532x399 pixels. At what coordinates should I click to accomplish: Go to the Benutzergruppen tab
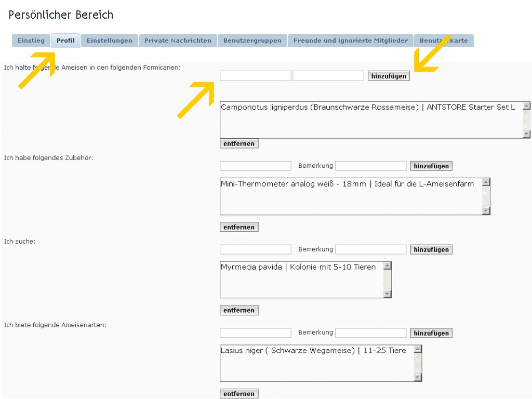point(252,41)
